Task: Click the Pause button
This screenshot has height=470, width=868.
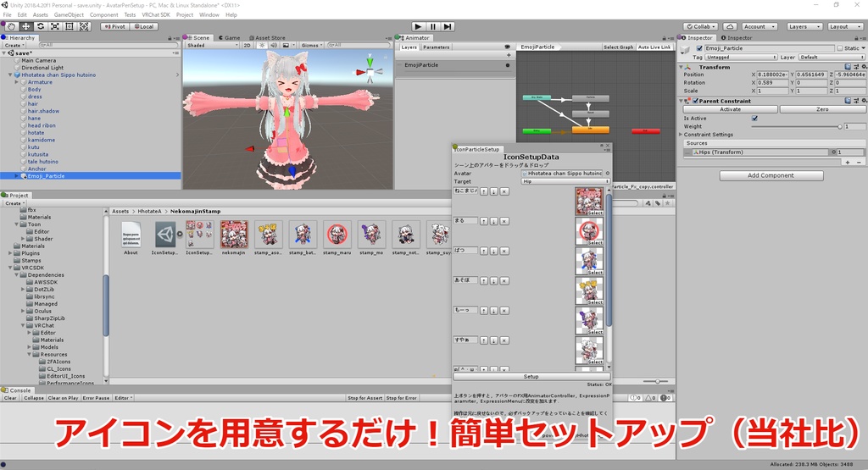Action: (x=433, y=26)
